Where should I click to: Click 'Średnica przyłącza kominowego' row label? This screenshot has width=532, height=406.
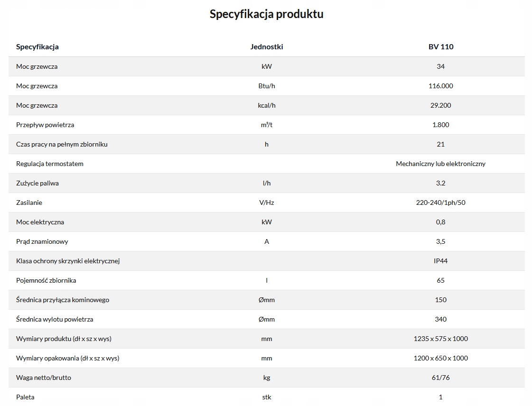(x=63, y=300)
